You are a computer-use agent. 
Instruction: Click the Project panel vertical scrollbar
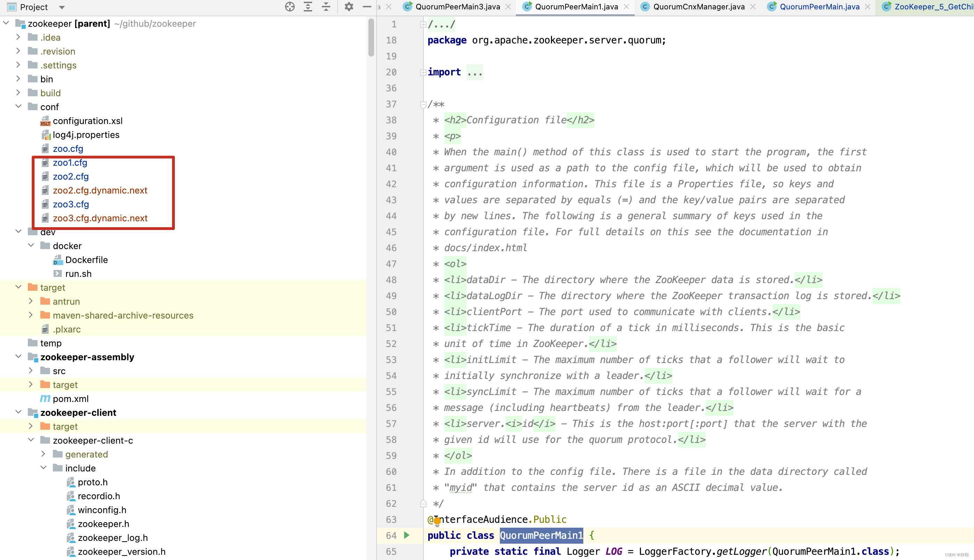pyautogui.click(x=371, y=38)
